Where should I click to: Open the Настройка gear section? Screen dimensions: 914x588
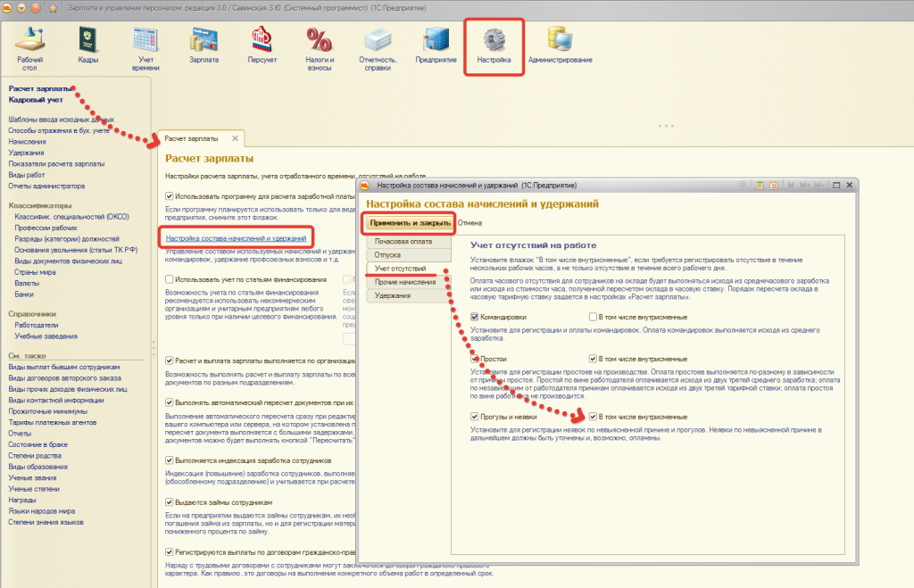[494, 46]
